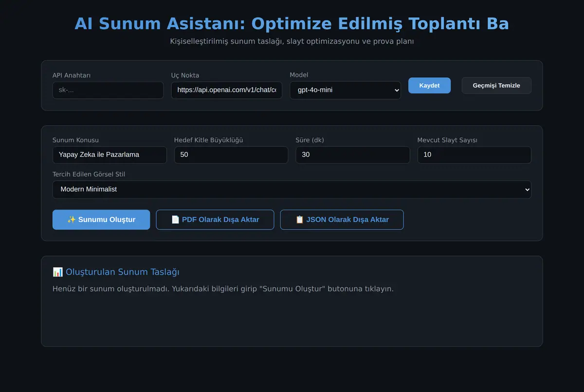Click the Tercih Edilen Görsel Stil label

click(x=89, y=174)
